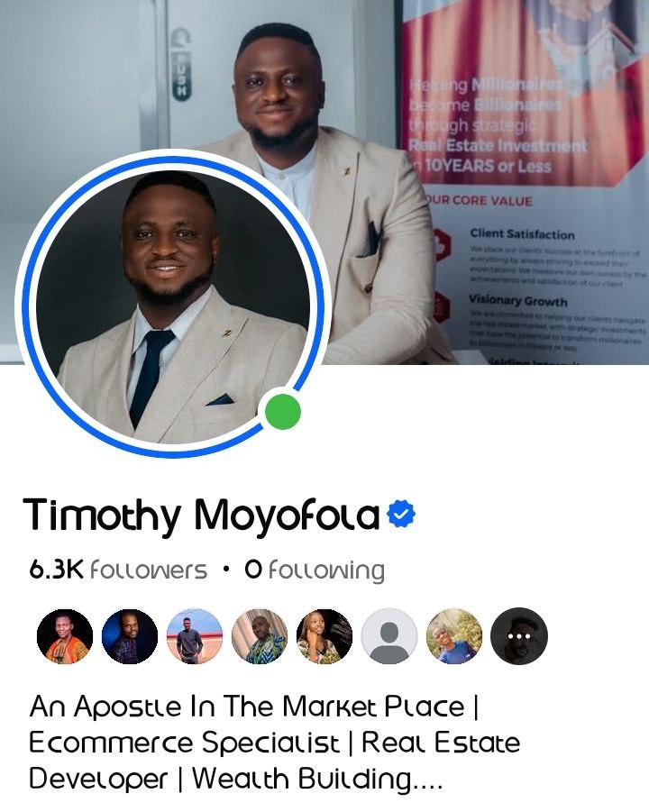Tap bio line An Apostle In The Market Place
The height and width of the screenshot is (812, 649).
[x=248, y=707]
